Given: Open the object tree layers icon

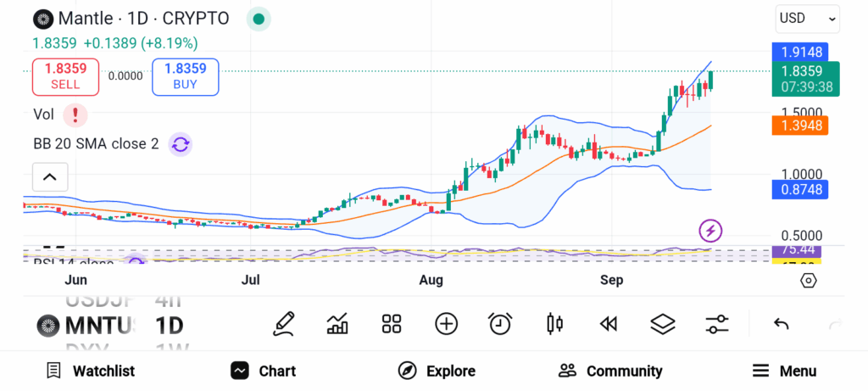Looking at the screenshot, I should [662, 323].
